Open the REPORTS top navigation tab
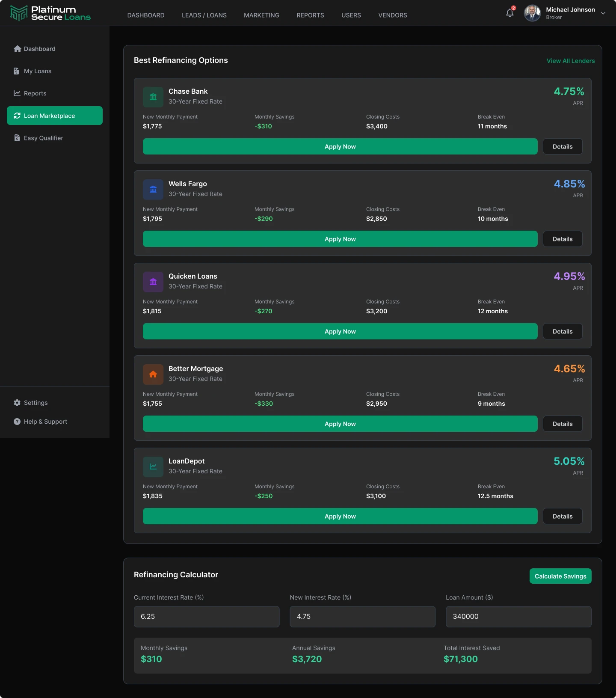Screen dimensions: 616x698 pyautogui.click(x=310, y=15)
